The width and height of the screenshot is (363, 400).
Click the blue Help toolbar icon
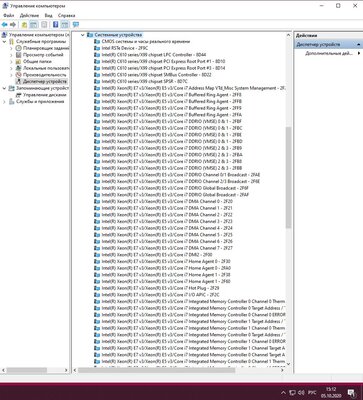coord(56,25)
